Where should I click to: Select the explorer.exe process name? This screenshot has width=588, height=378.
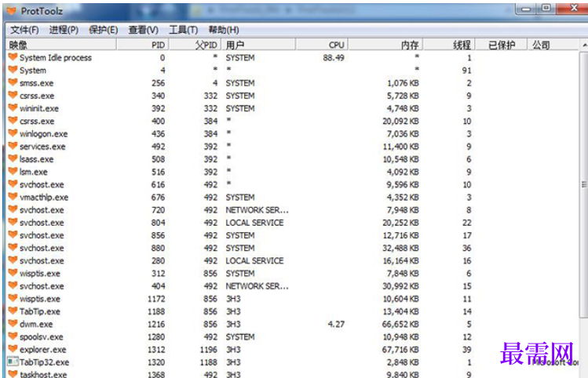click(x=42, y=350)
